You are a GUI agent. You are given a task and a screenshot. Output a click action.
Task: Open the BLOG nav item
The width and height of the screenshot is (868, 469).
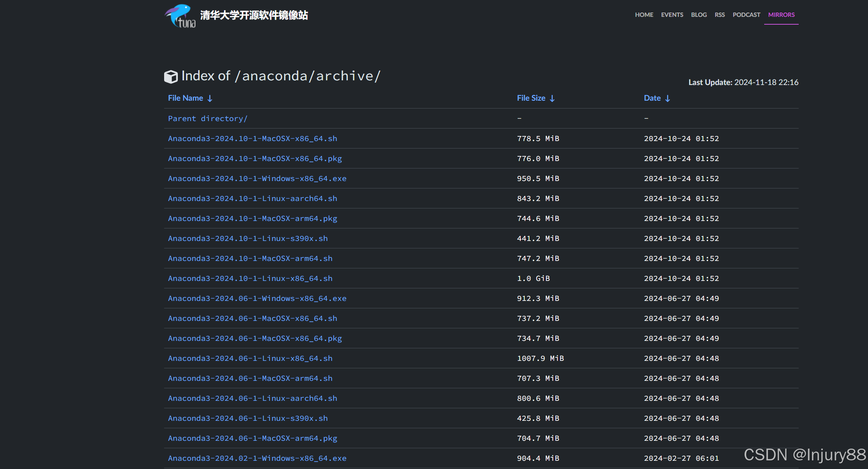(x=699, y=15)
